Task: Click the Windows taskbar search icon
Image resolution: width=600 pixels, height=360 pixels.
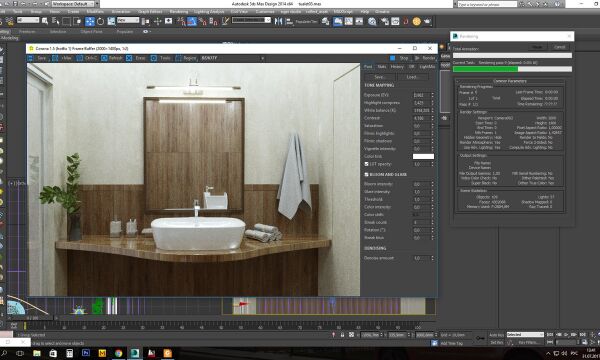Action: tap(5, 353)
